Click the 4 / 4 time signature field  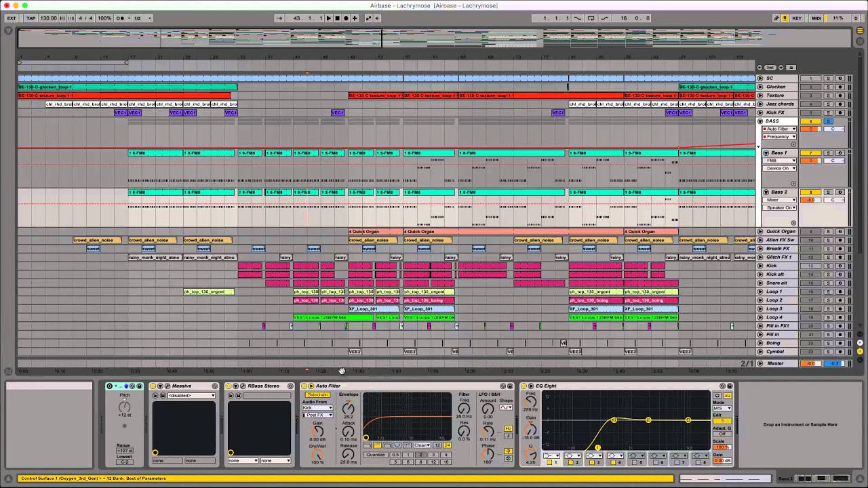(84, 18)
